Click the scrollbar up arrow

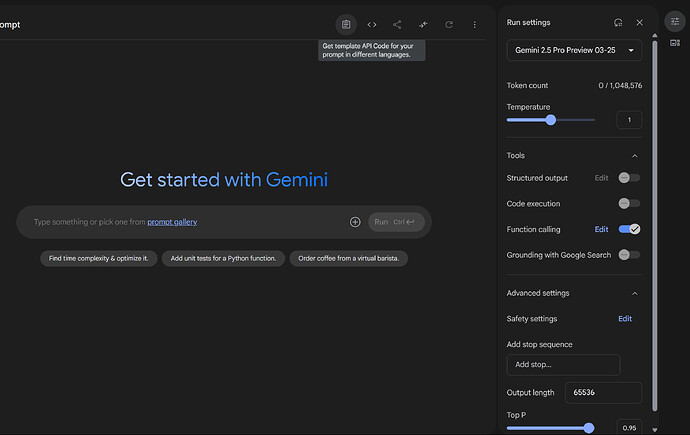[654, 35]
